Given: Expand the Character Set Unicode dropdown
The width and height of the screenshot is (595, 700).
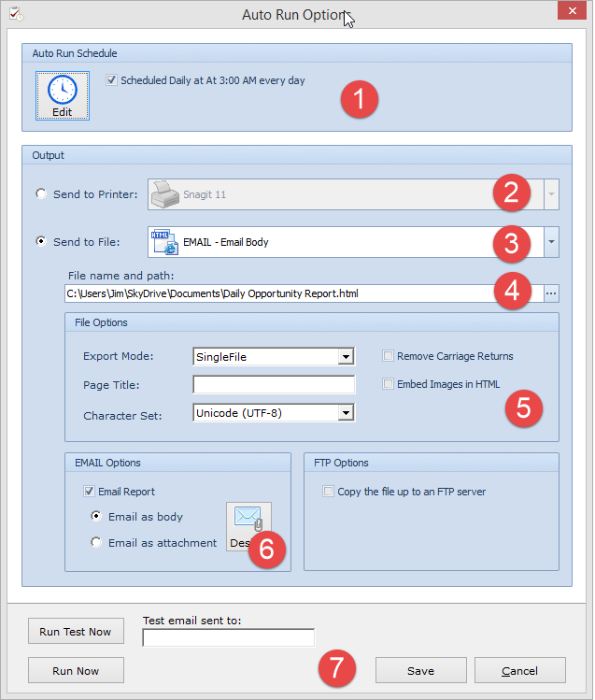Looking at the screenshot, I should [x=346, y=413].
